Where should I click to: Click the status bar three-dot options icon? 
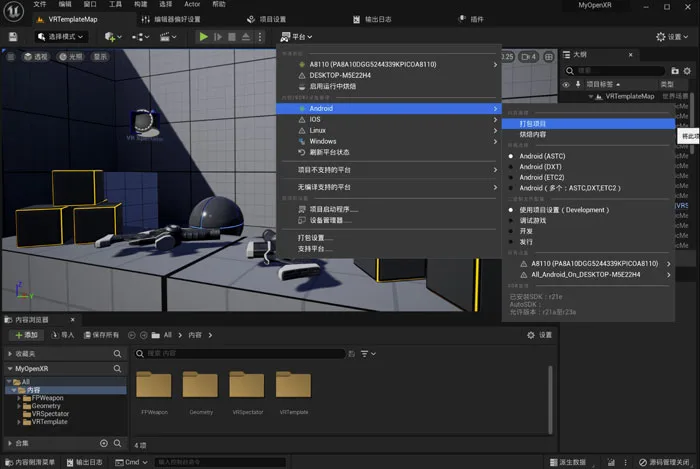pyautogui.click(x=625, y=462)
